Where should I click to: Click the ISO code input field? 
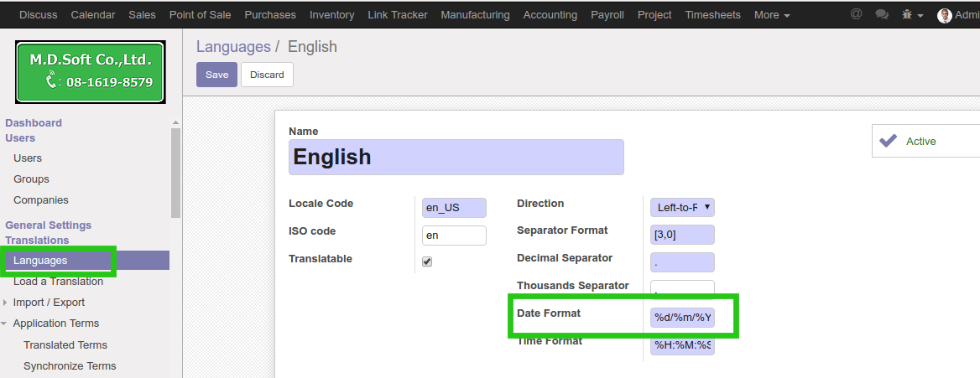[454, 236]
